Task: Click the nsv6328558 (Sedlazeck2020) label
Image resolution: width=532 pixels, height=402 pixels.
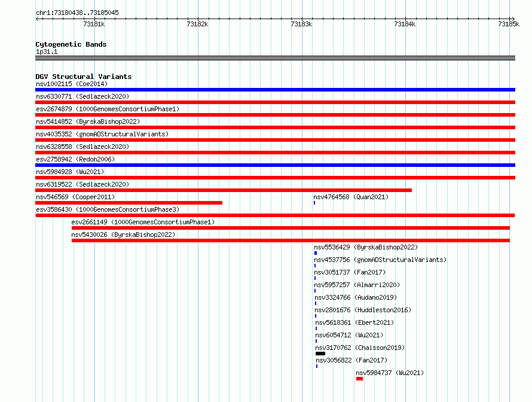Action: click(82, 147)
